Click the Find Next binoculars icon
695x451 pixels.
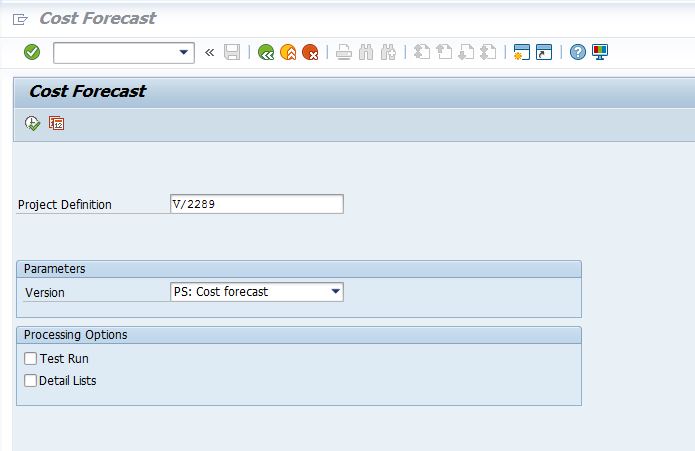click(388, 52)
